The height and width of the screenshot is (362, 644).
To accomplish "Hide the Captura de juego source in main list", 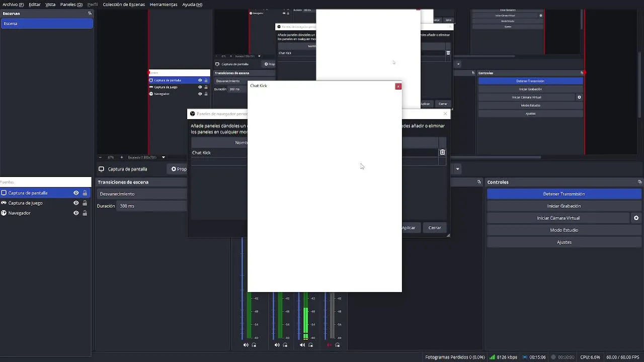I will point(76,203).
